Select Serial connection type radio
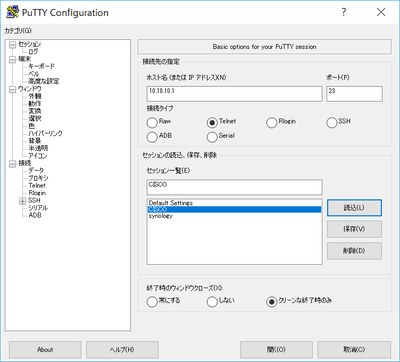This screenshot has width=400, height=362. [212, 137]
